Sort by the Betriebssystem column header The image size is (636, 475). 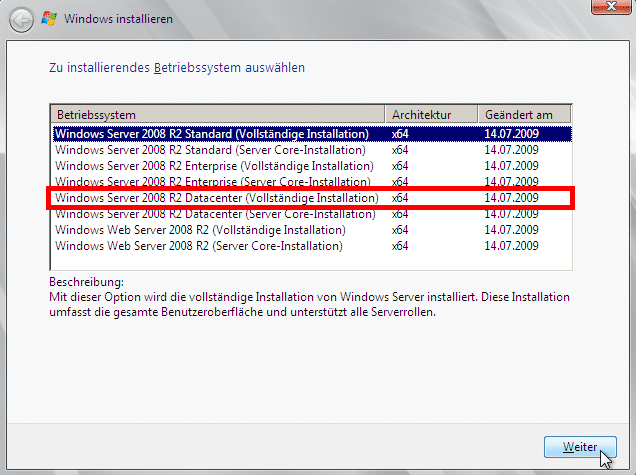pos(218,115)
